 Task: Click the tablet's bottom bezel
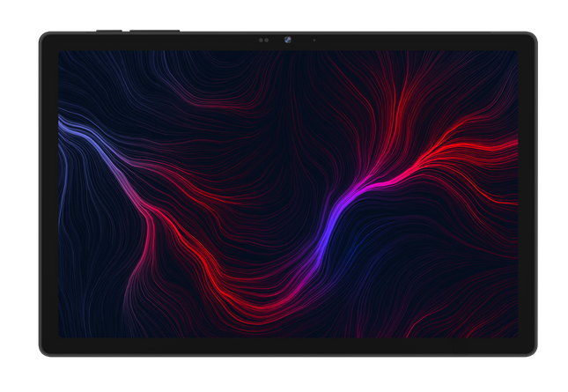(288, 347)
